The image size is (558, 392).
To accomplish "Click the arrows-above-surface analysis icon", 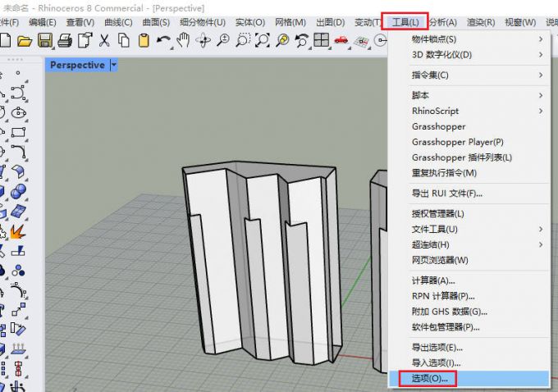I will pos(18,349).
